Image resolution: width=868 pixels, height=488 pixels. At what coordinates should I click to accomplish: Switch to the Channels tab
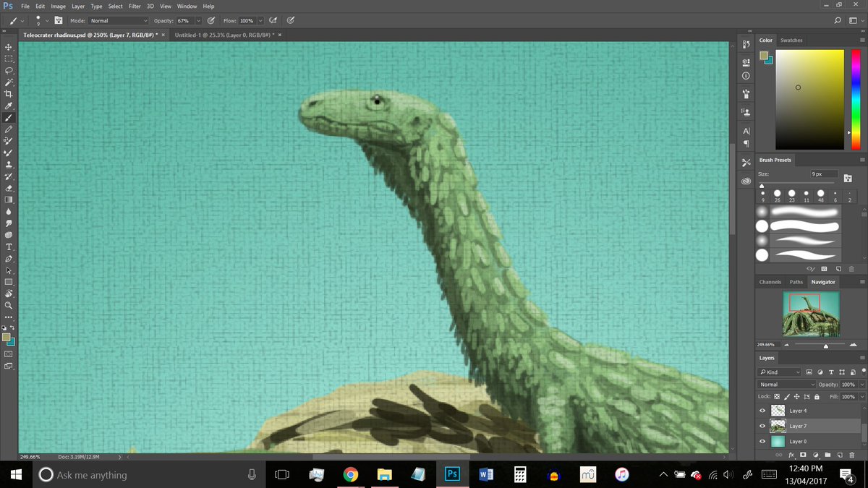[770, 282]
